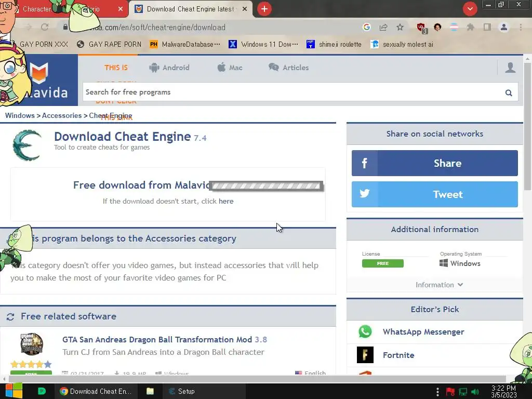Focus the Search for free programs field
This screenshot has height=399, width=532.
coord(294,92)
